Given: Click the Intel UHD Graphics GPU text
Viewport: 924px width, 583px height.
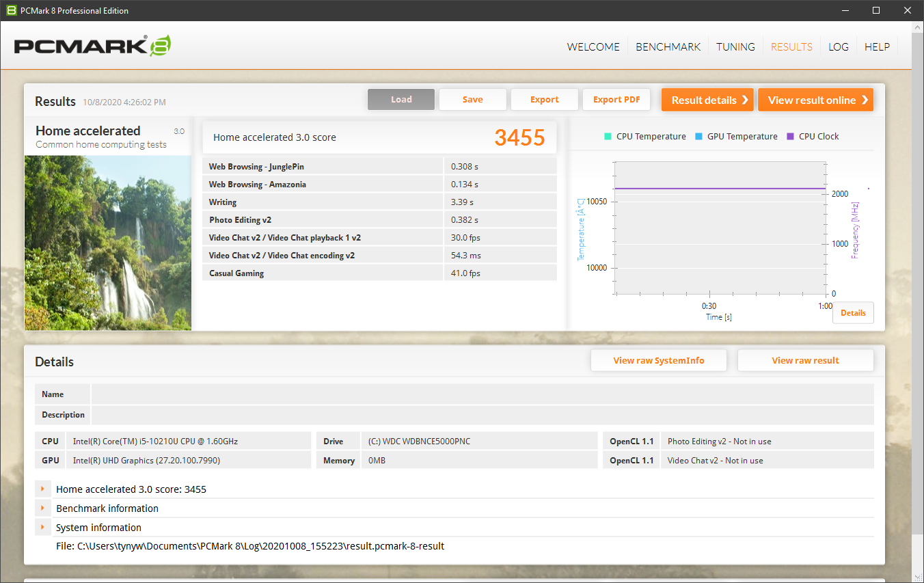Looking at the screenshot, I should tap(146, 461).
